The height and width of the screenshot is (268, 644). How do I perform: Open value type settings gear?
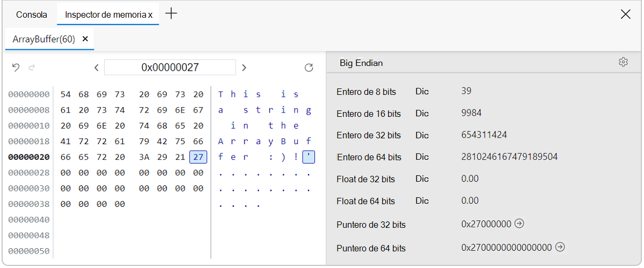point(623,62)
